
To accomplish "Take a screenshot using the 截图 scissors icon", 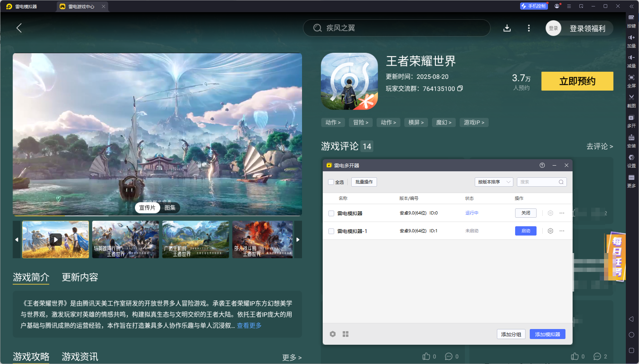I will point(631,101).
